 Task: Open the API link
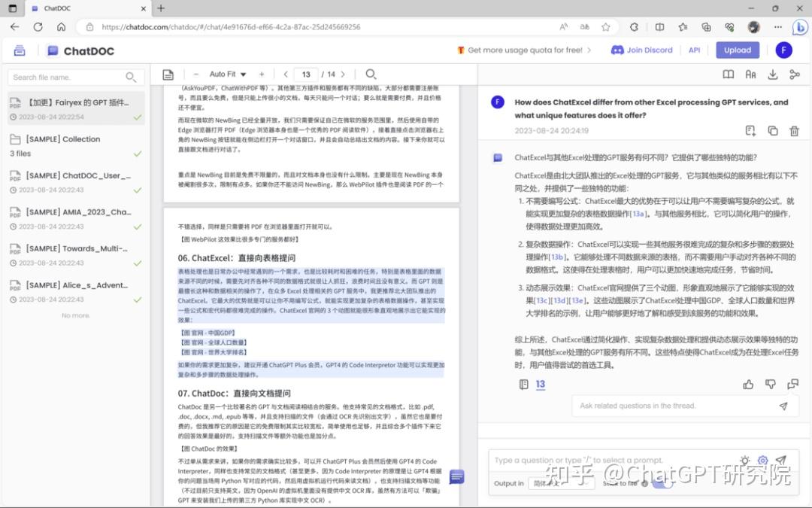pyautogui.click(x=694, y=50)
